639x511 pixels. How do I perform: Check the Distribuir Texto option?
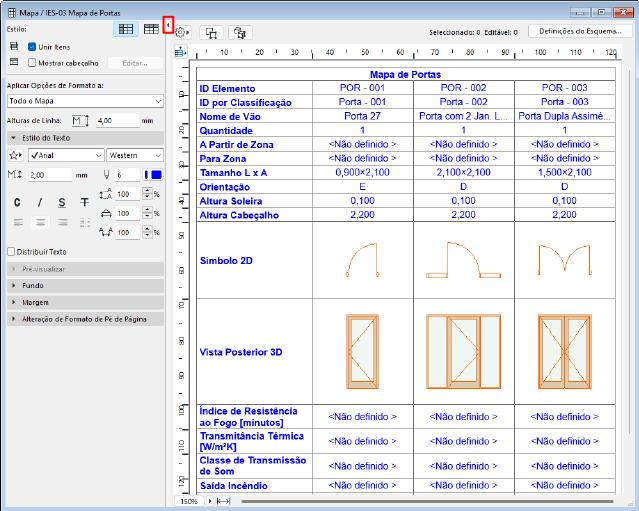coord(12,252)
